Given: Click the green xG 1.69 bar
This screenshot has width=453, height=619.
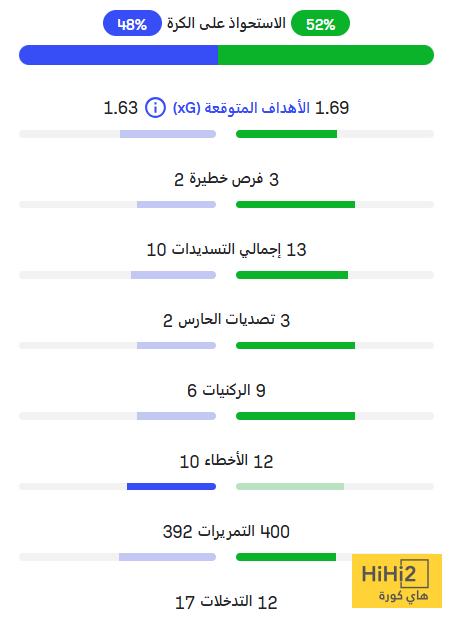Looking at the screenshot, I should pos(286,134).
